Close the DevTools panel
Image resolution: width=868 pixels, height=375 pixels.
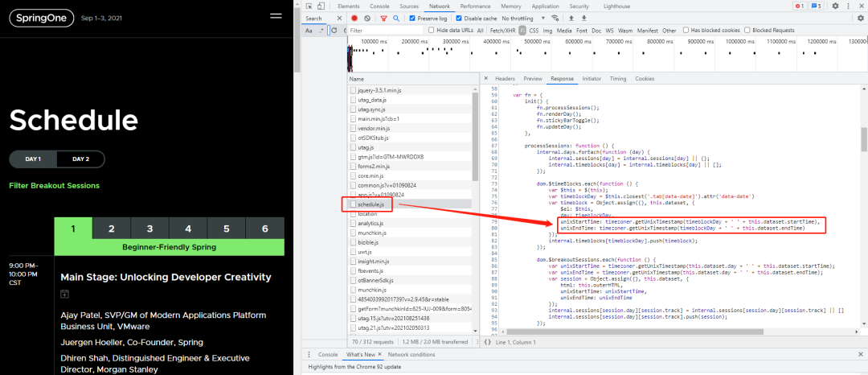pos(861,6)
